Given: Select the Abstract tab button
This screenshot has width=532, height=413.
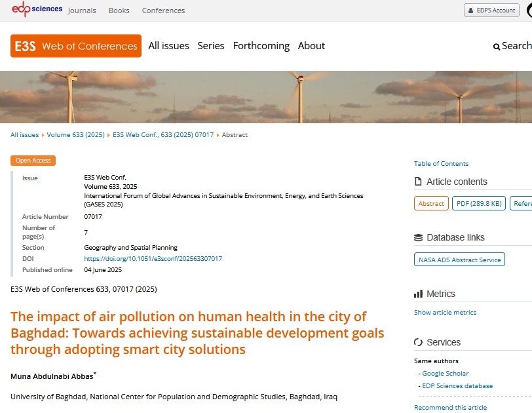Looking at the screenshot, I should click(x=431, y=204).
